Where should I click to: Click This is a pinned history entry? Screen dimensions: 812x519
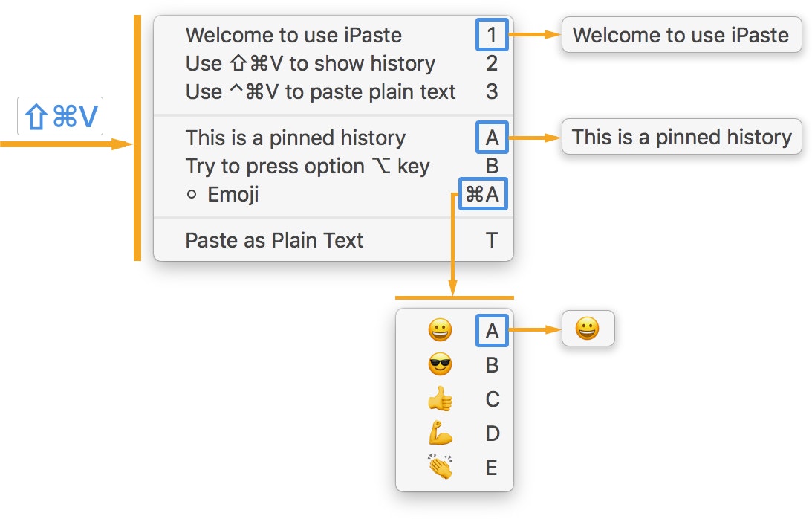click(x=296, y=137)
